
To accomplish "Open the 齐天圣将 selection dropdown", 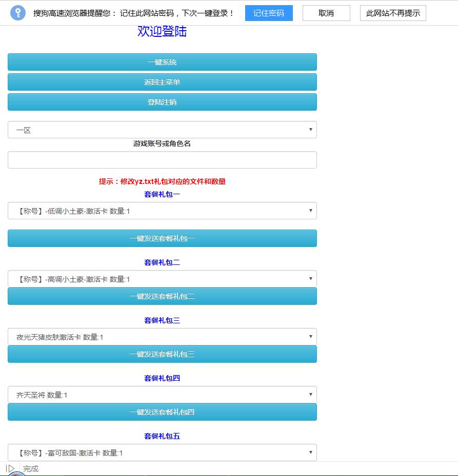I will pos(162,395).
